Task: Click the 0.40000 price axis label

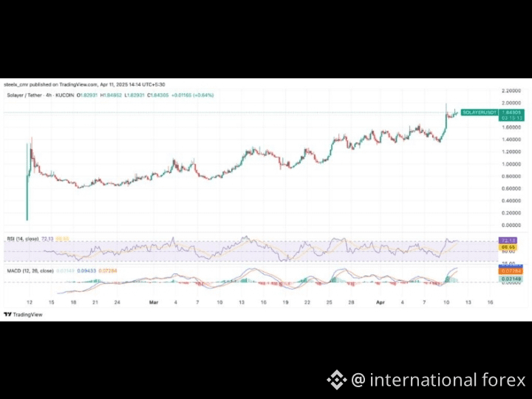Action: tap(511, 200)
